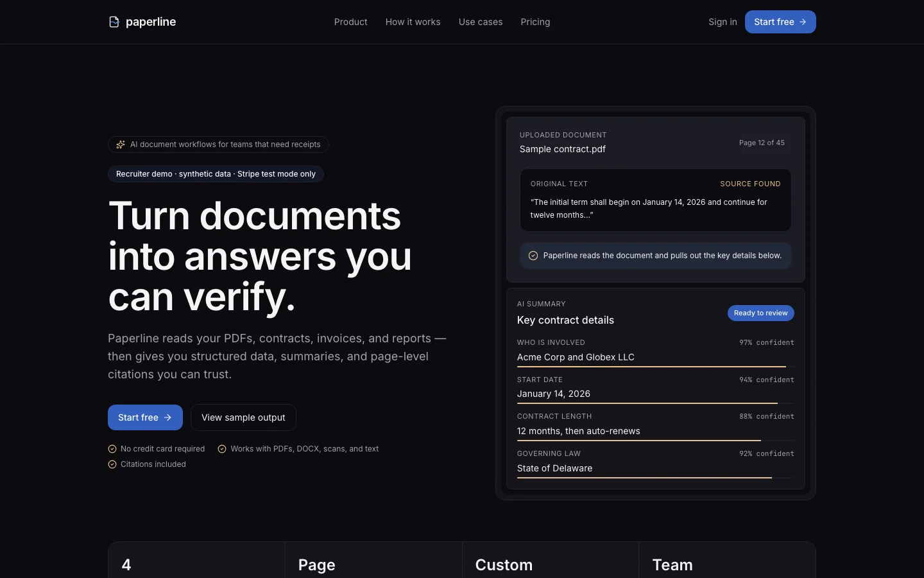Viewport: 924px width, 578px height.
Task: Click the Citations included text
Action: (x=153, y=464)
